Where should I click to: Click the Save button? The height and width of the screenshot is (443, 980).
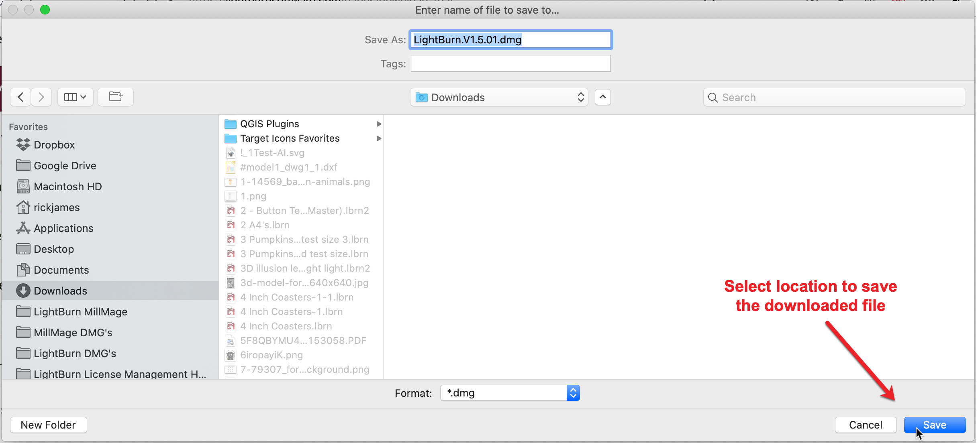coord(935,425)
